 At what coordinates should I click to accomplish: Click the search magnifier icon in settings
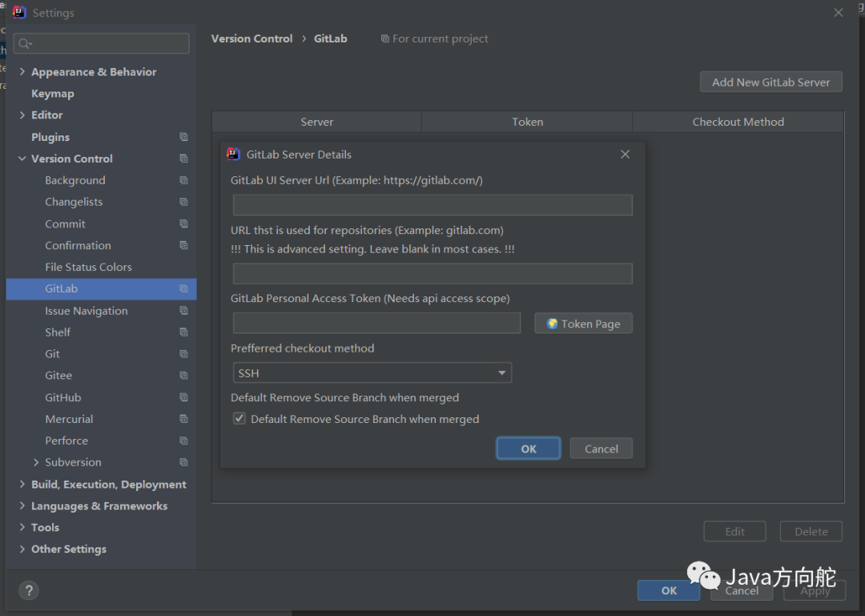point(24,43)
